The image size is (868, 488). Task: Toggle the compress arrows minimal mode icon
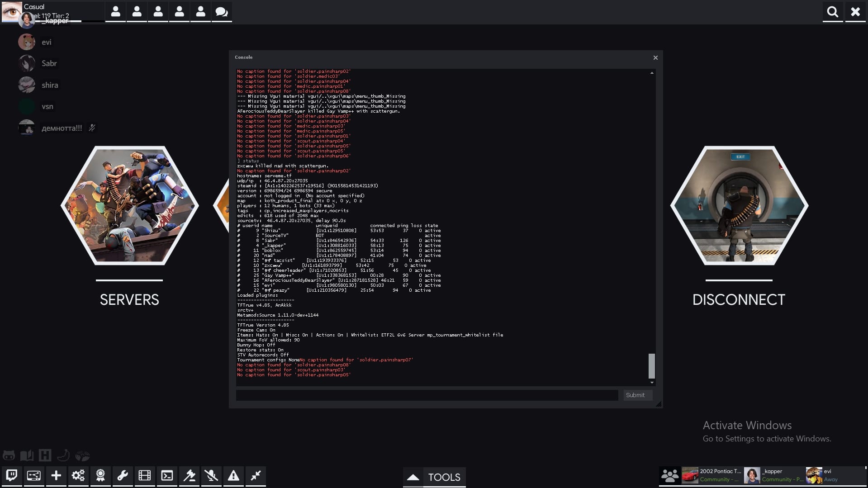tap(256, 476)
